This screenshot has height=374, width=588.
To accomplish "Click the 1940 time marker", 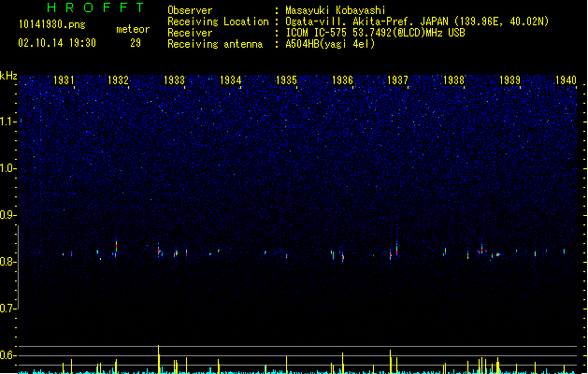I will click(566, 80).
